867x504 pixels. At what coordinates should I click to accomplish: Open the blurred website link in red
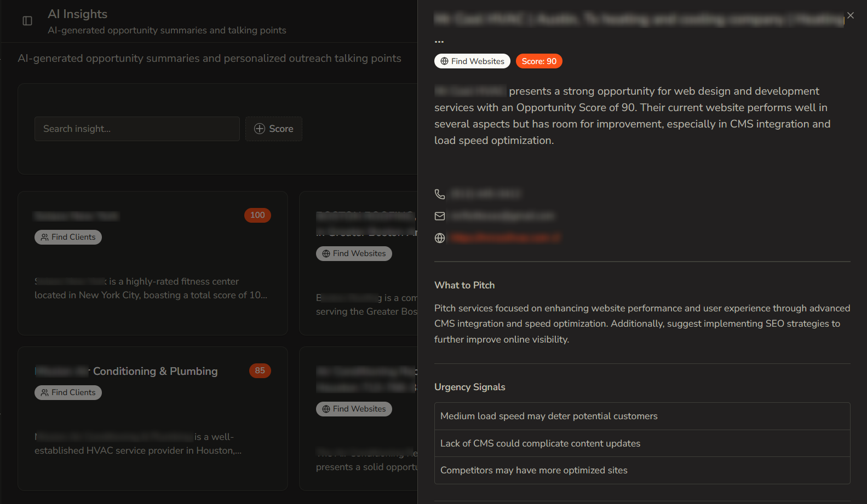504,238
